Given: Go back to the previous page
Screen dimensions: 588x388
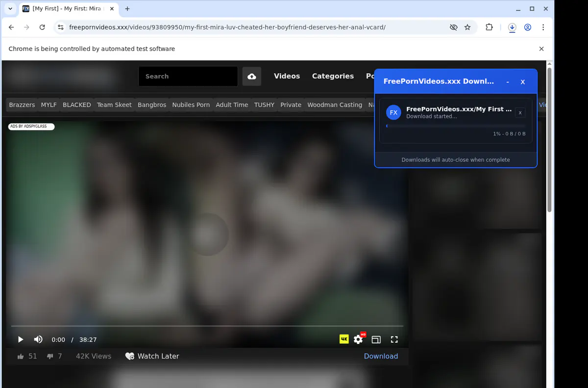Looking at the screenshot, I should point(11,27).
